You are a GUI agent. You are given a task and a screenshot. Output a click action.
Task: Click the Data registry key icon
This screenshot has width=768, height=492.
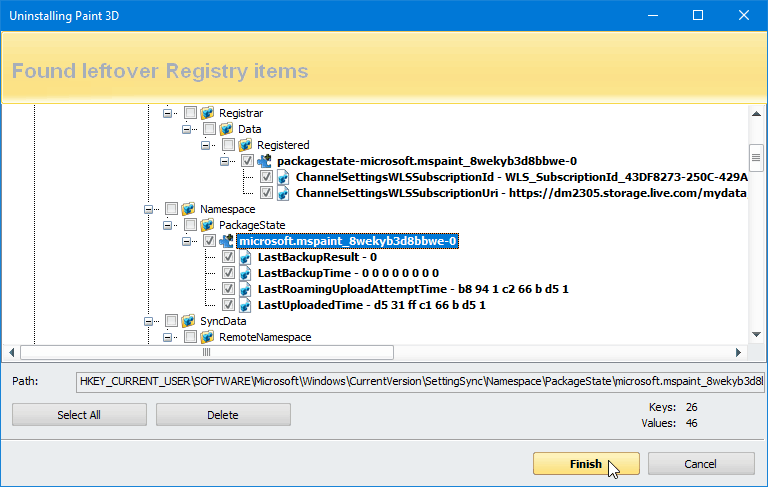pyautogui.click(x=226, y=129)
